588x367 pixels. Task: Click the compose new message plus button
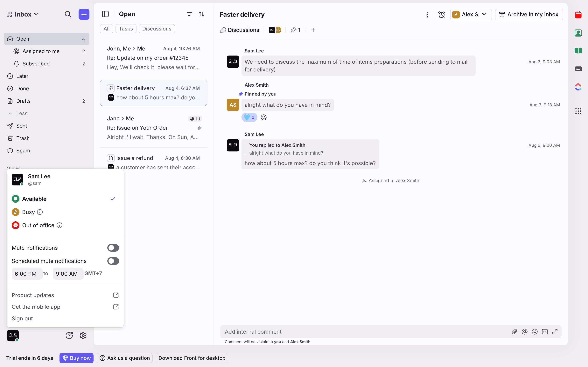84,14
